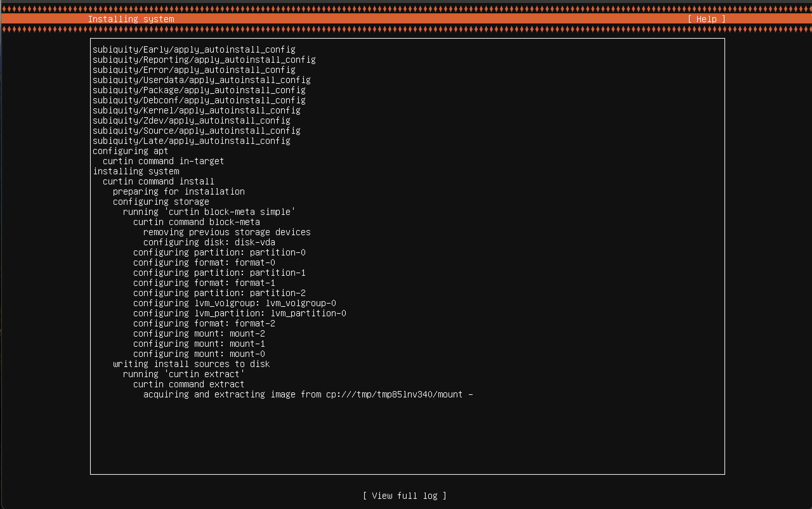
Task: Click 'preparing for installation' log line
Action: 179,191
